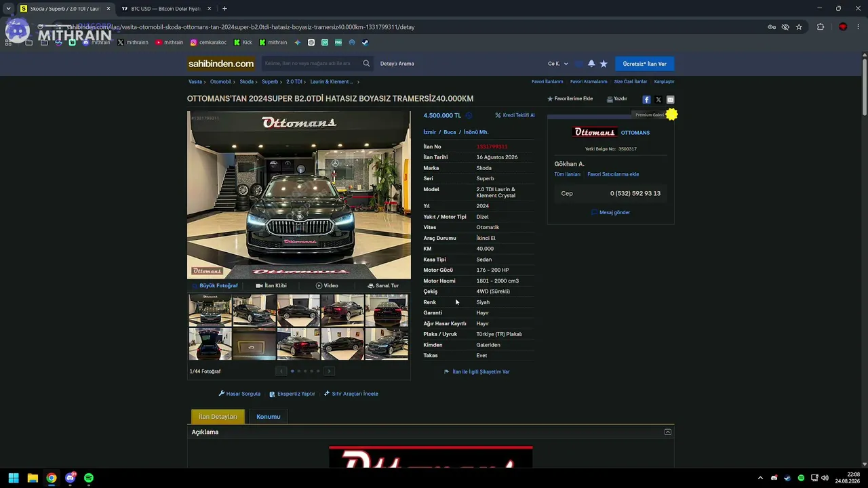
Task: Open the İlan Klibi tab
Action: click(x=271, y=285)
